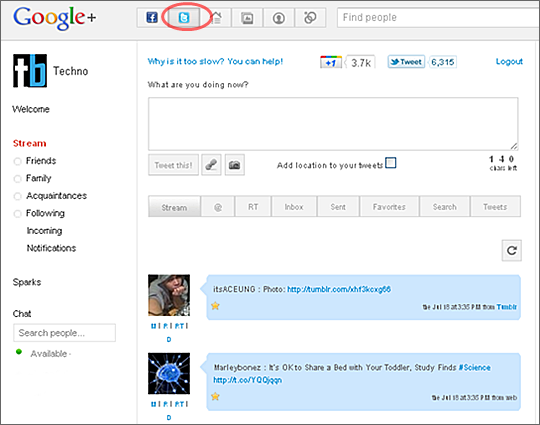This screenshot has height=425, width=540.
Task: Select the Family radio option
Action: (17, 179)
